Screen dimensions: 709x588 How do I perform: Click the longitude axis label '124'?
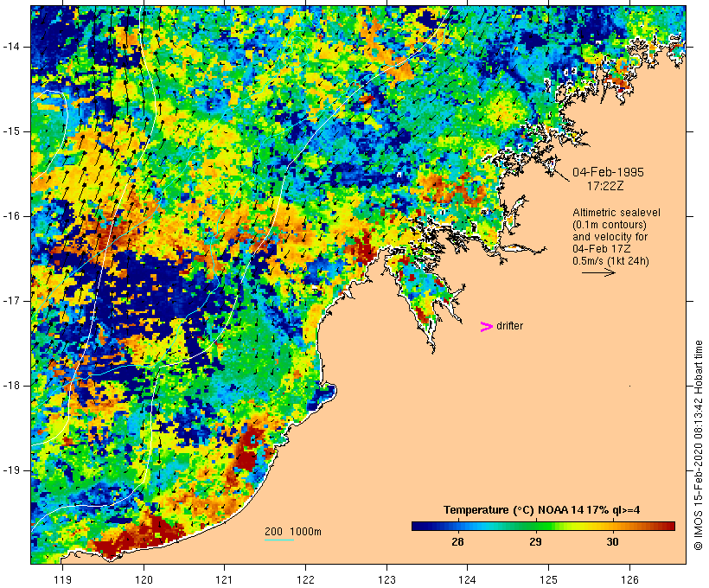(467, 580)
